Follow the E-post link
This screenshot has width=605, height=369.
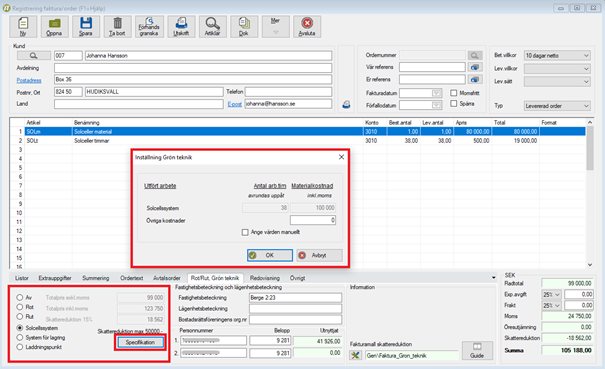[234, 104]
